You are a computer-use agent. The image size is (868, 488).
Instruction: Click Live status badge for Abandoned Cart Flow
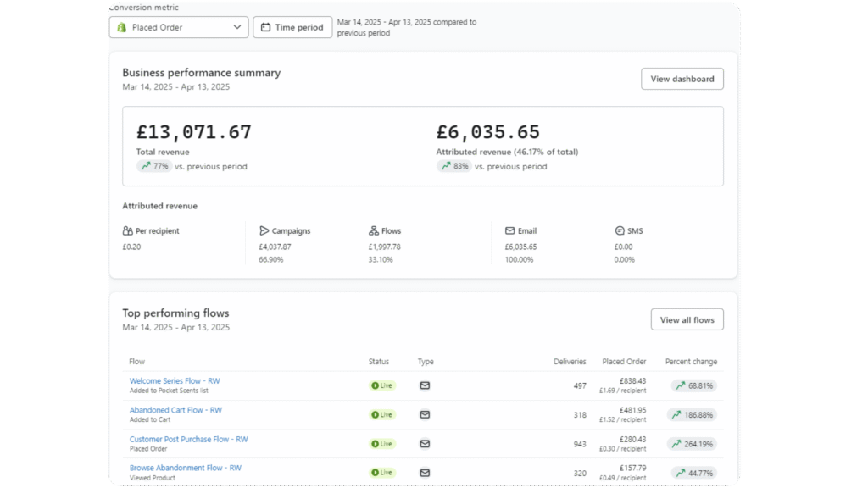point(382,414)
